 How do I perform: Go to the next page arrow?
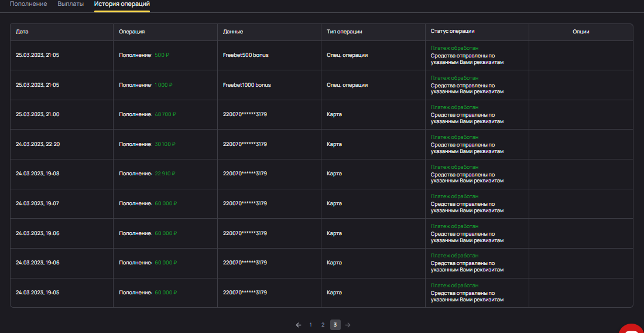(348, 325)
